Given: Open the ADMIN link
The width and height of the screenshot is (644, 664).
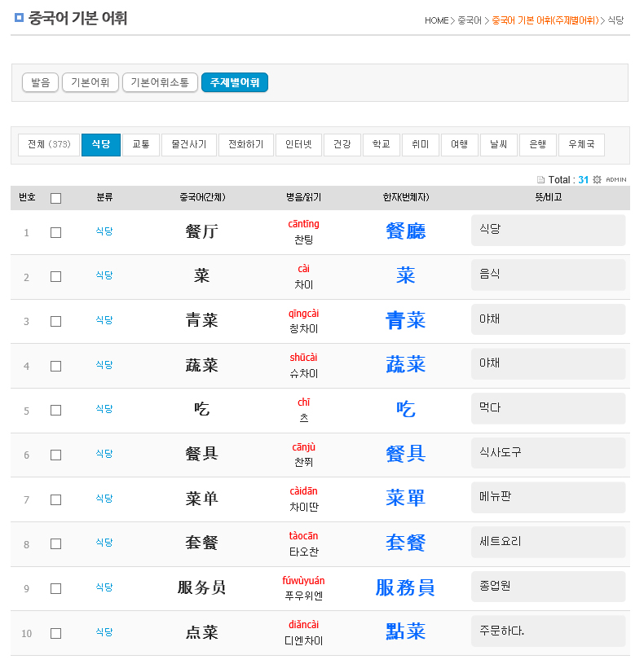Looking at the screenshot, I should [616, 179].
